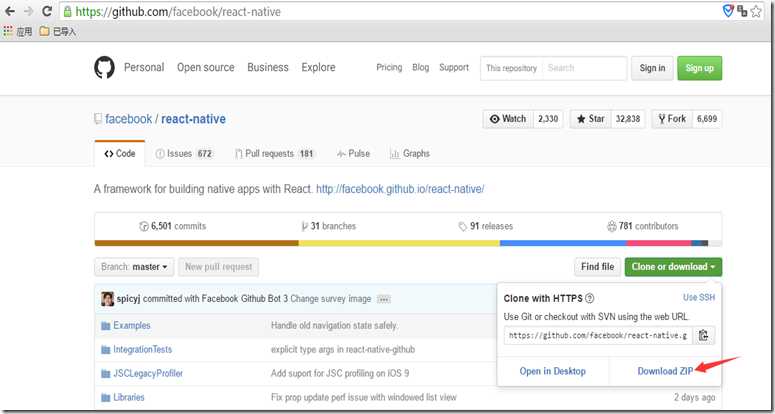775x414 pixels.
Task: Open the Branch: master dropdown
Action: (x=135, y=267)
